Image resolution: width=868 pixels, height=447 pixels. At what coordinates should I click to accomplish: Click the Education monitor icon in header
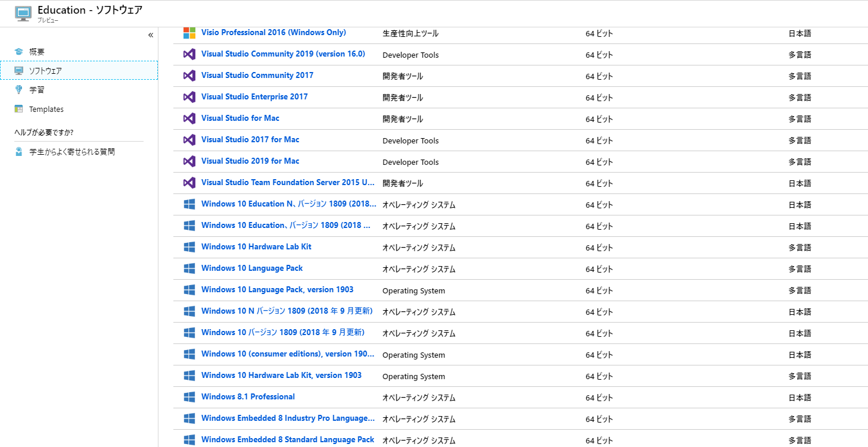coord(23,13)
